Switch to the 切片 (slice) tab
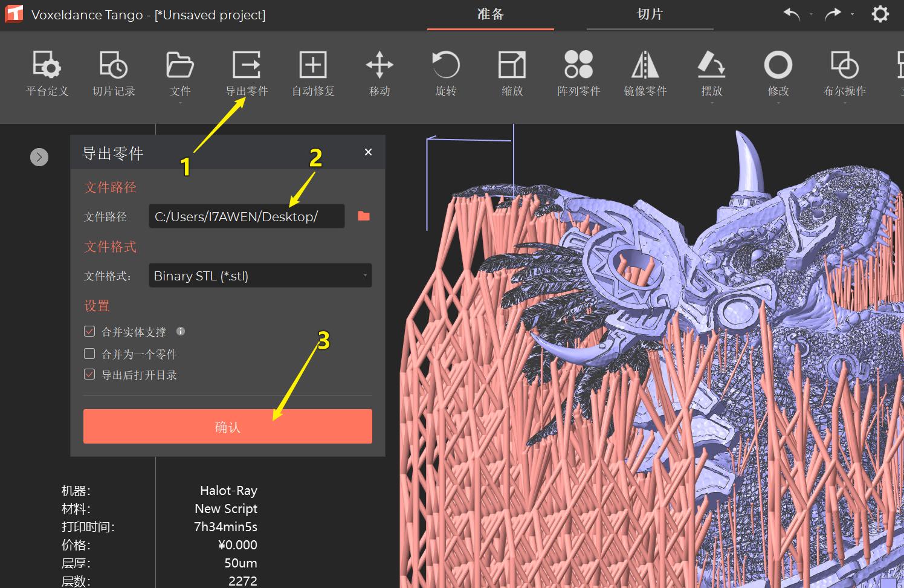The width and height of the screenshot is (904, 588). tap(650, 15)
